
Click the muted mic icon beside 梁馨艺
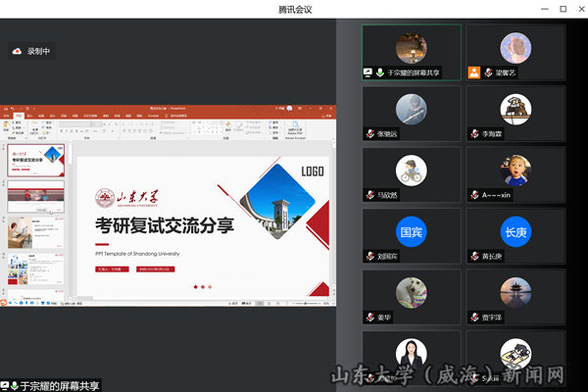488,73
